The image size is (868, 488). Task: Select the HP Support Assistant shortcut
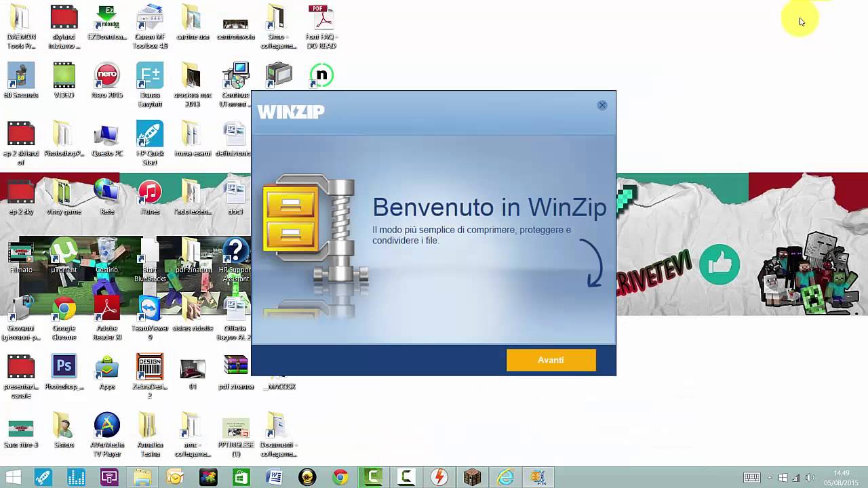235,260
